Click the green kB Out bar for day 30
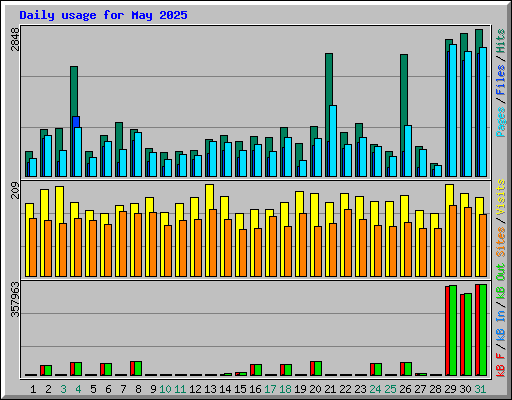 coord(468,334)
